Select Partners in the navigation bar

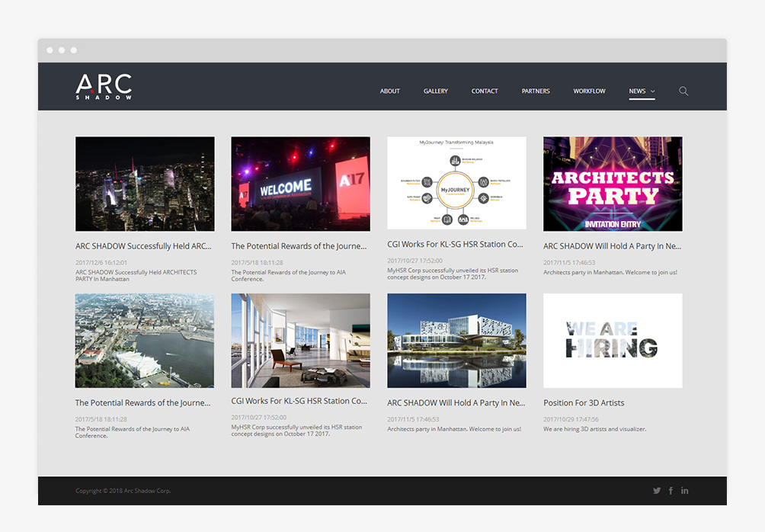tap(536, 91)
